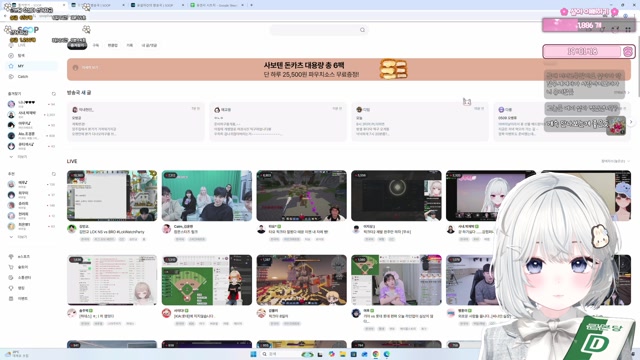Open the baseball field stream with standing avatar
This screenshot has height=360, width=640.
pyautogui.click(x=207, y=280)
